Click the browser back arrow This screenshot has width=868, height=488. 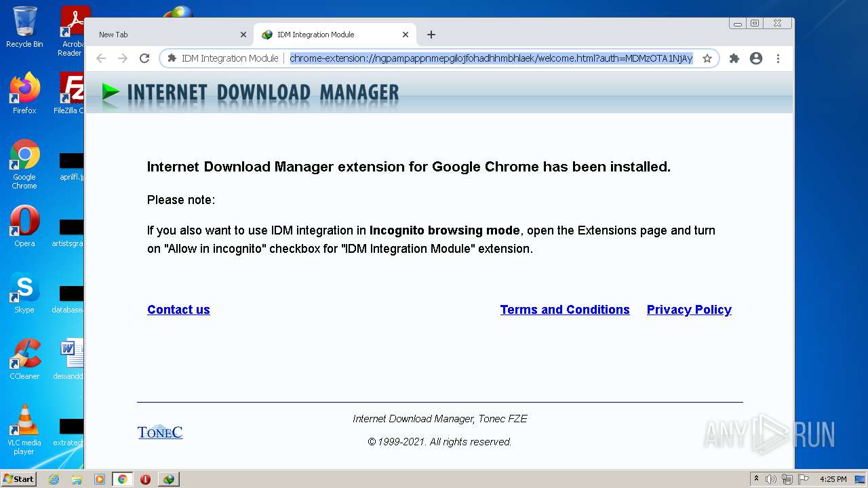(101, 58)
